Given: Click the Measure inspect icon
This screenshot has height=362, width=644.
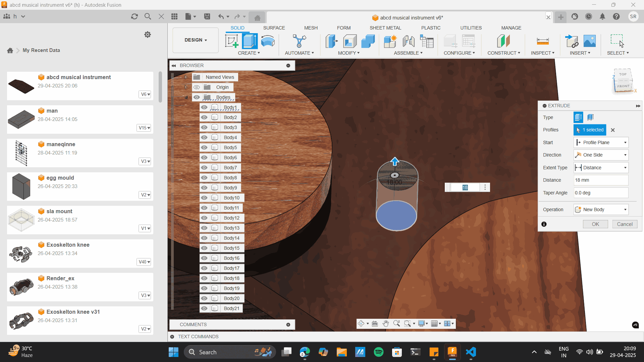Looking at the screenshot, I should coord(542,41).
